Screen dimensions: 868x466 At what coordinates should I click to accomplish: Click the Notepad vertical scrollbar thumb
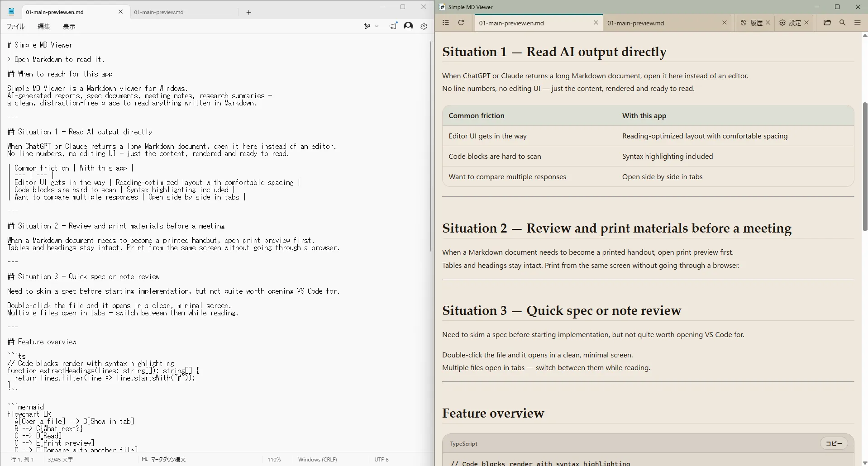click(x=431, y=147)
